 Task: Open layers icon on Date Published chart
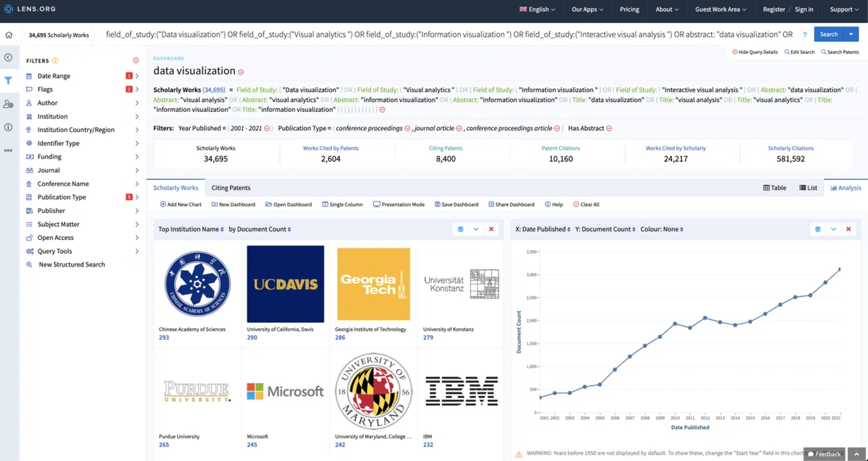pyautogui.click(x=818, y=229)
